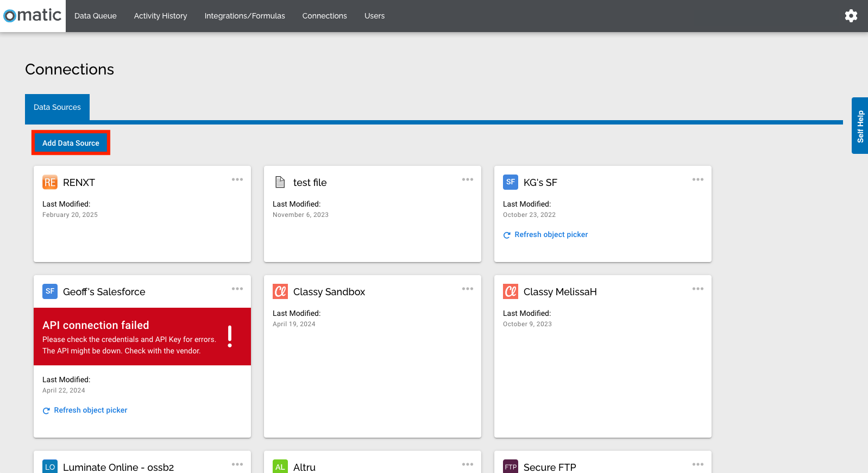Go to the Data Queue menu
The image size is (868, 473).
(x=96, y=16)
